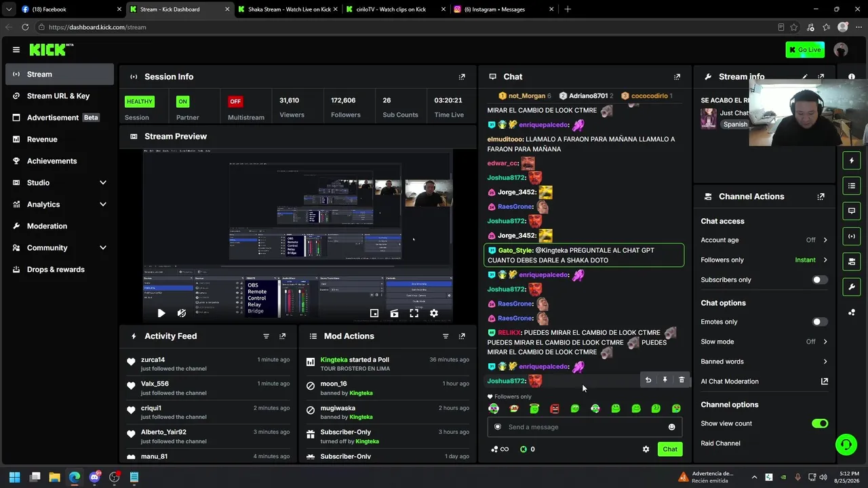Enable Emotes only chat
This screenshot has height=488, width=868.
(820, 322)
